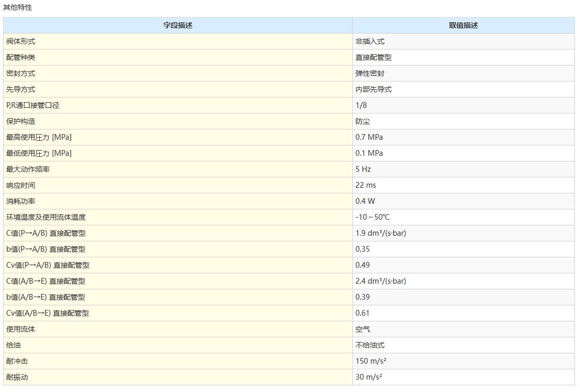The width and height of the screenshot is (580, 392).
Task: Click the 字段描述 column header
Action: 178,25
